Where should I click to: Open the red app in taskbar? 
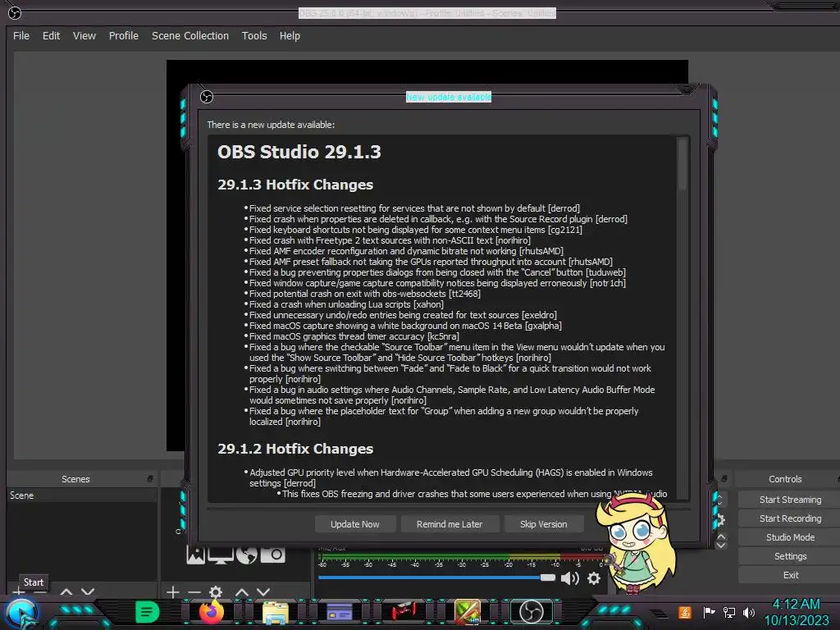(404, 610)
